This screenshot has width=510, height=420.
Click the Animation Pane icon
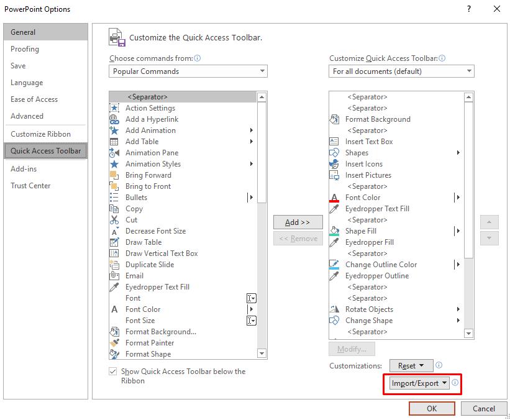pos(114,153)
